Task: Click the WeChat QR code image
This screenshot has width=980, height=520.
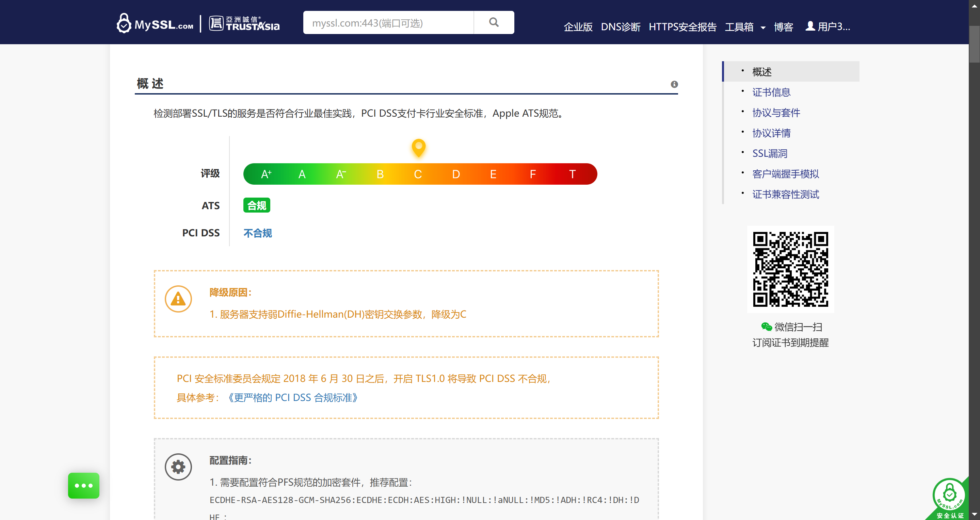Action: coord(790,269)
